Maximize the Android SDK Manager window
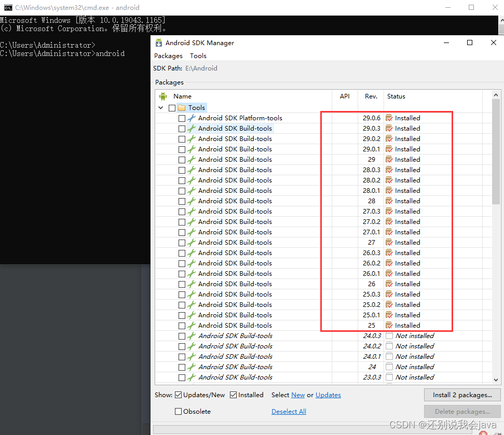The width and height of the screenshot is (504, 435). point(470,43)
